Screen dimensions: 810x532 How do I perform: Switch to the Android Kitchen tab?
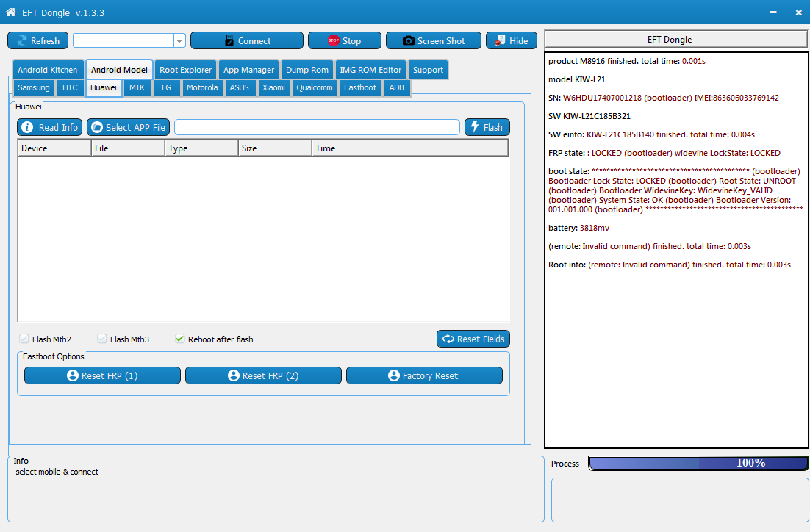[48, 70]
